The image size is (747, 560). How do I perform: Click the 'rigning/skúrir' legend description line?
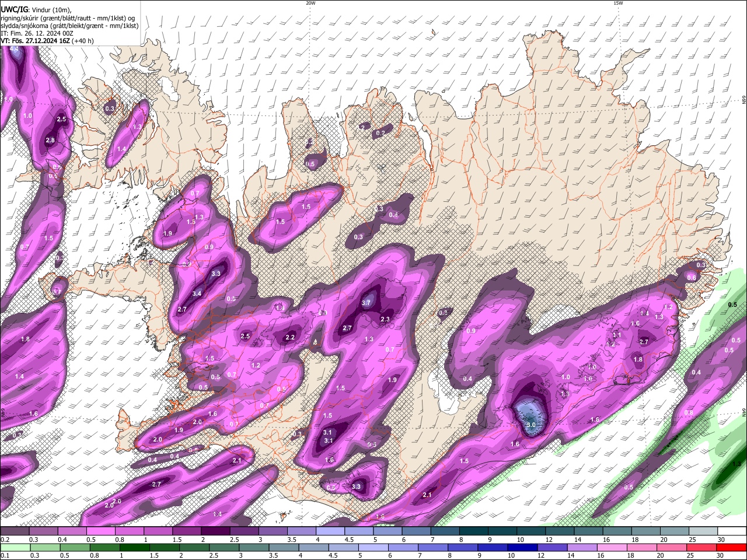(x=68, y=17)
